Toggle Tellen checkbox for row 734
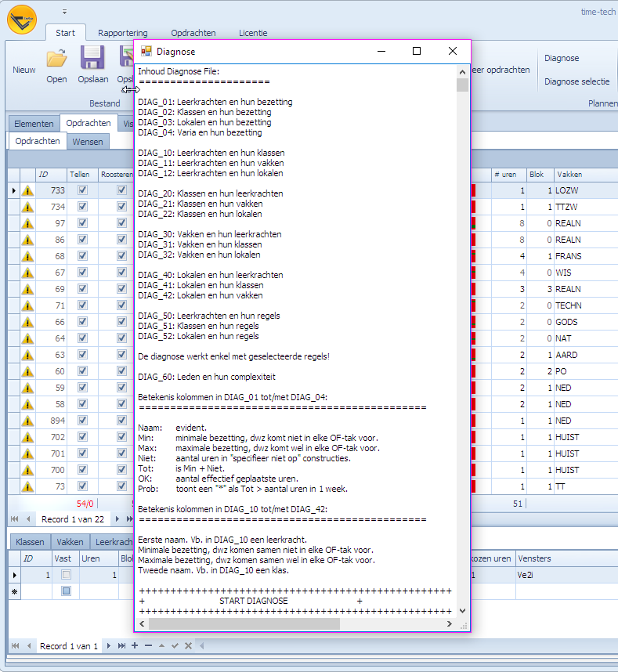This screenshot has width=618, height=672. pyautogui.click(x=83, y=206)
